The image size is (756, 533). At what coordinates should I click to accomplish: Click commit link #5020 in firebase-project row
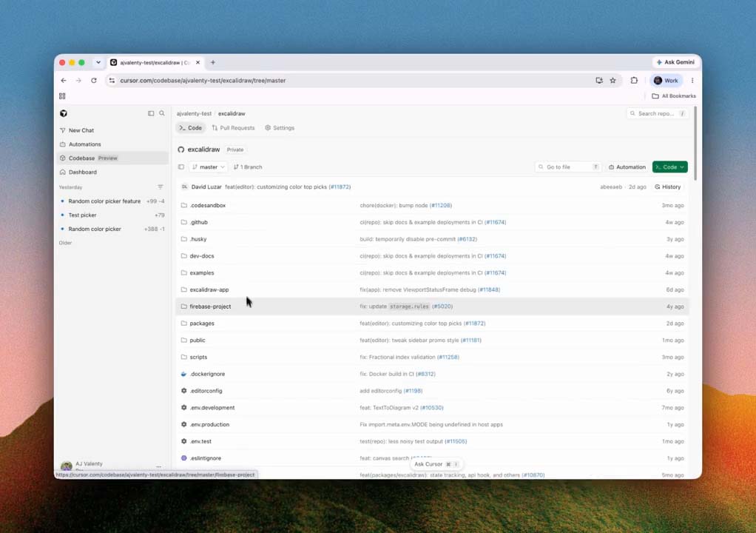(x=442, y=306)
